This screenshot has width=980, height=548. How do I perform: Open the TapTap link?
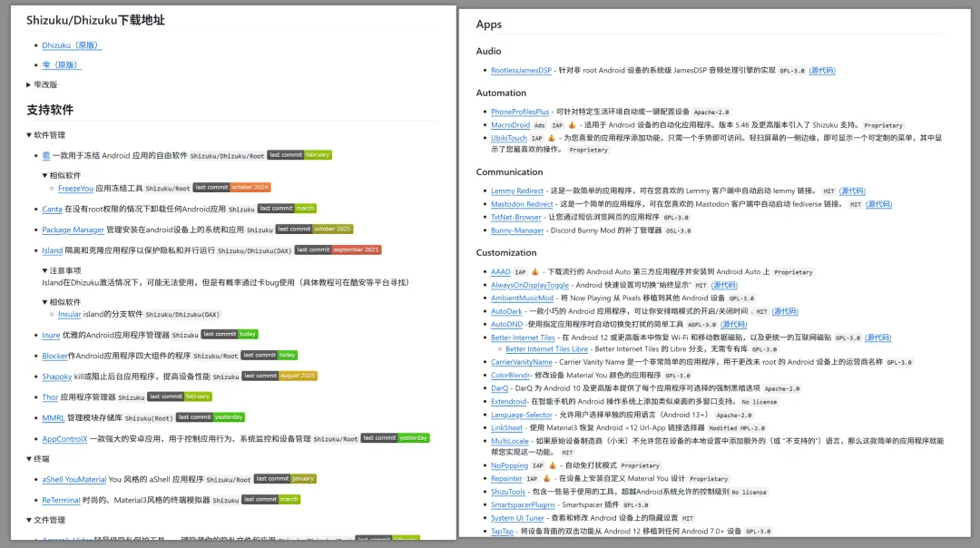click(502, 531)
